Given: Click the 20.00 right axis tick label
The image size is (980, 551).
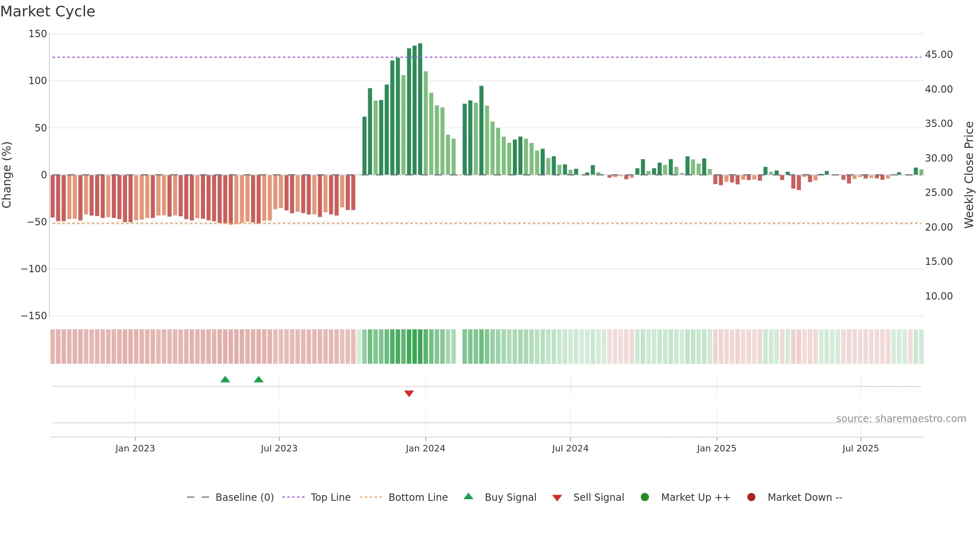Looking at the screenshot, I should point(939,227).
